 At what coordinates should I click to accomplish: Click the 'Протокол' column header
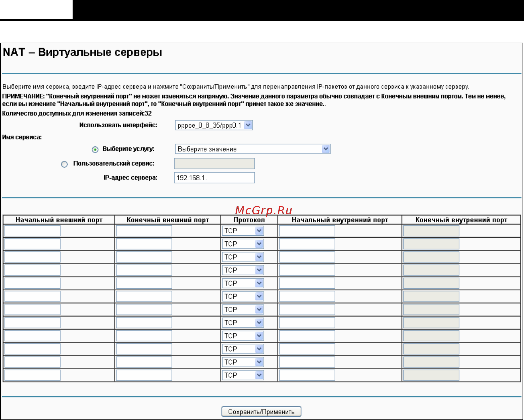(249, 220)
